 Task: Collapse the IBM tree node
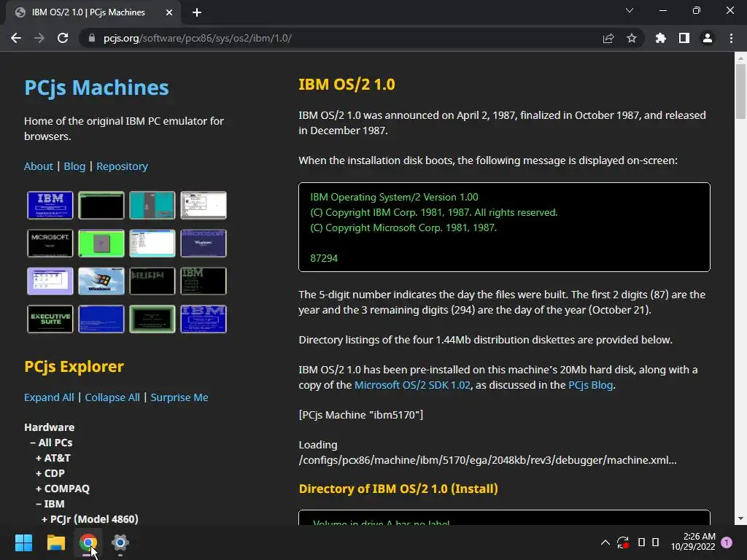[x=50, y=503]
